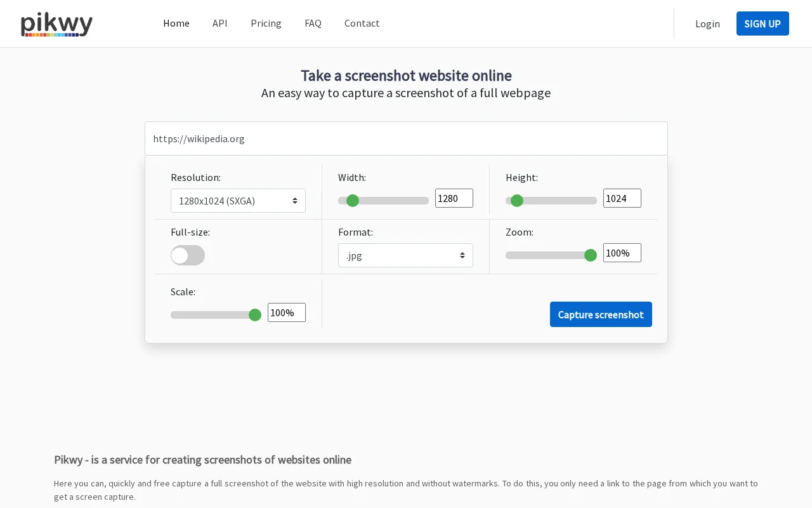This screenshot has width=812, height=508.
Task: Click the Zoom percentage box
Action: click(622, 253)
